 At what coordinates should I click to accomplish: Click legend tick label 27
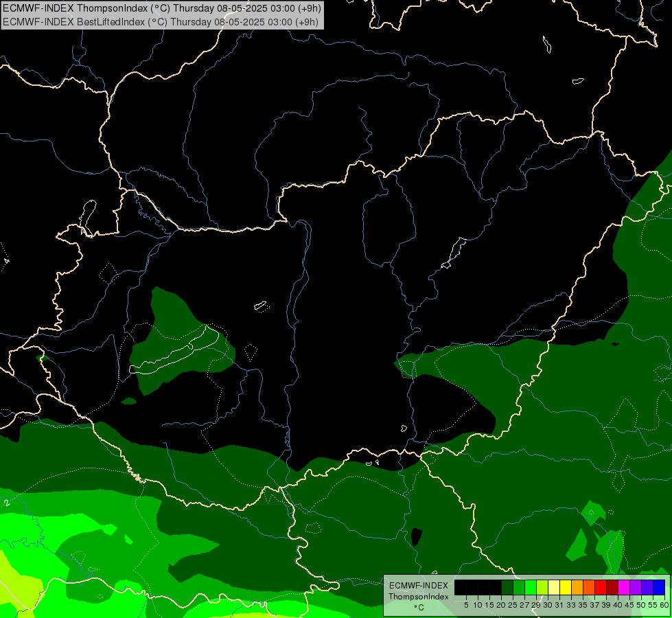coord(524,605)
